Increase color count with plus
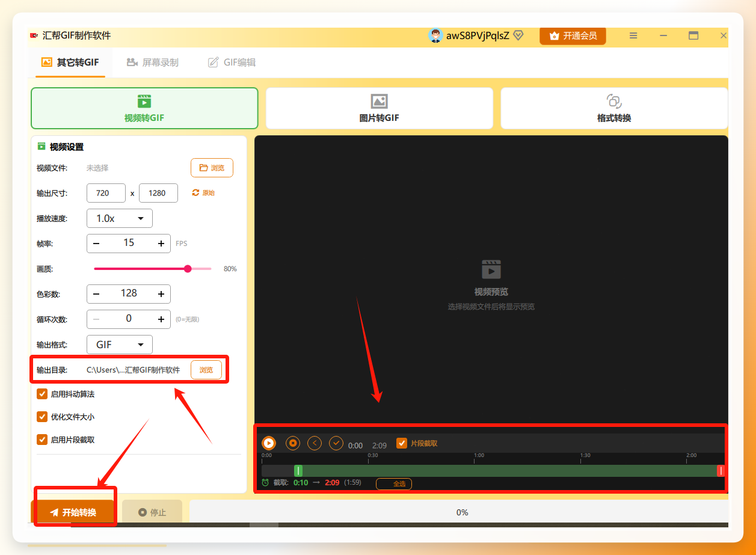 point(161,294)
